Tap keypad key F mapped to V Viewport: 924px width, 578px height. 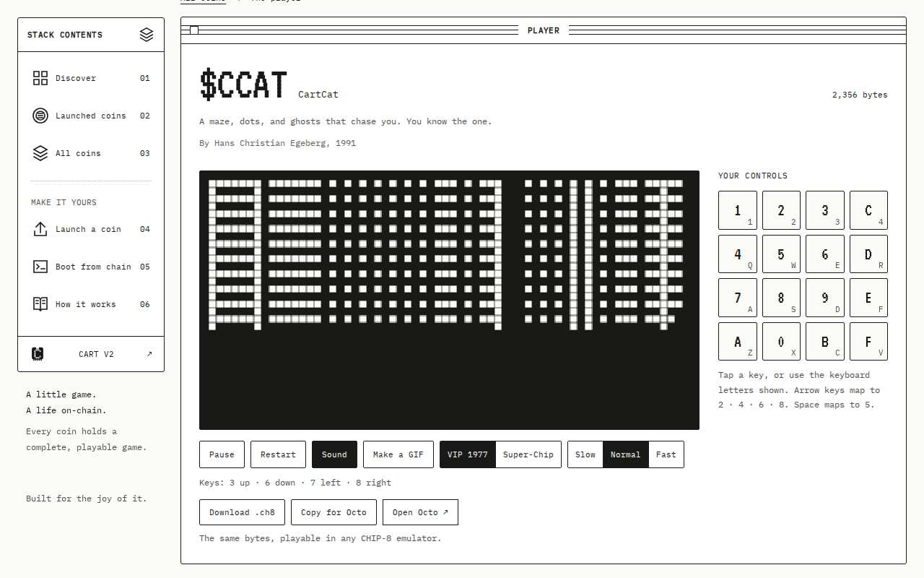[868, 342]
